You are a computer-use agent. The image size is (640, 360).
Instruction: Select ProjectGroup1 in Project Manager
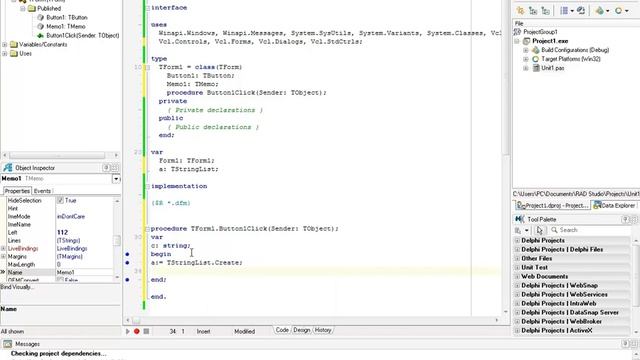[540, 32]
